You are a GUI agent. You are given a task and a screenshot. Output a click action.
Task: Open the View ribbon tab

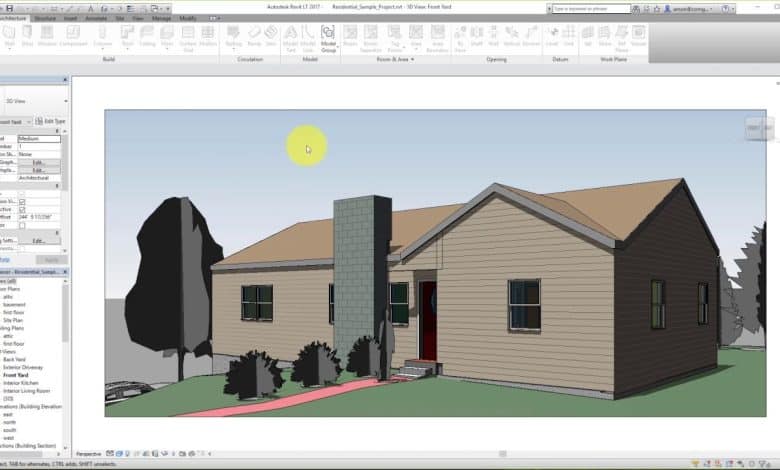pyautogui.click(x=138, y=18)
